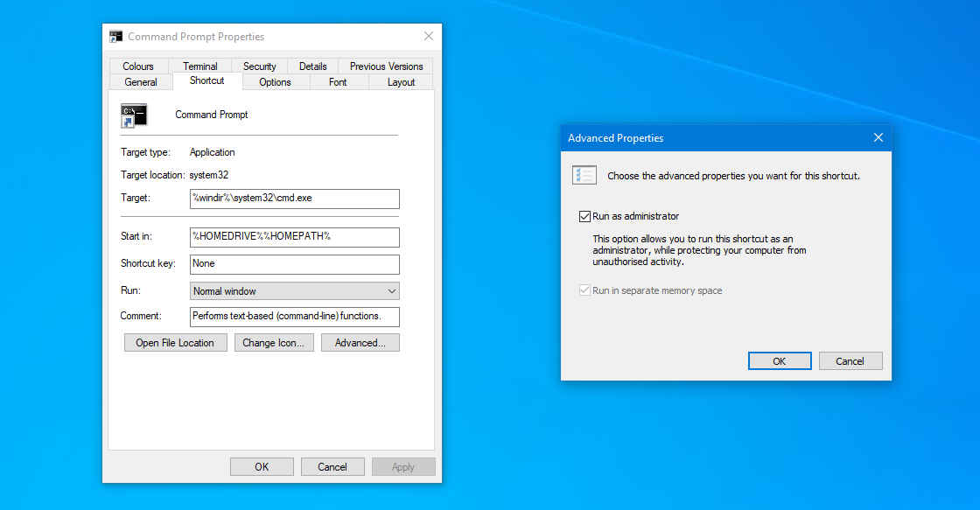Click the Command Prompt shortcut icon
Image resolution: width=980 pixels, height=510 pixels.
[x=133, y=115]
